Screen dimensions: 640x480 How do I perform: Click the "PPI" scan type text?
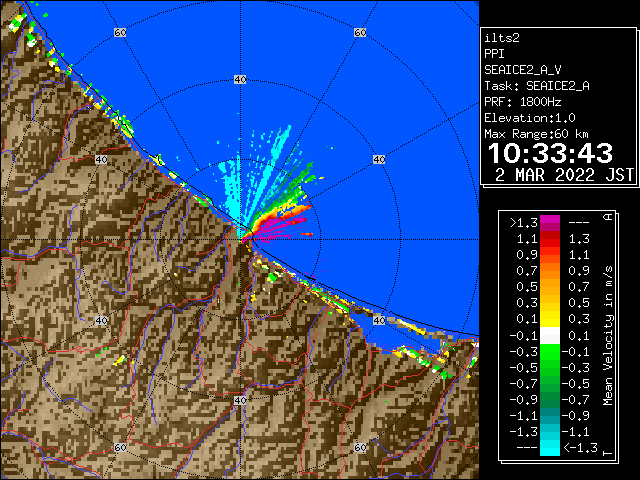click(x=494, y=54)
